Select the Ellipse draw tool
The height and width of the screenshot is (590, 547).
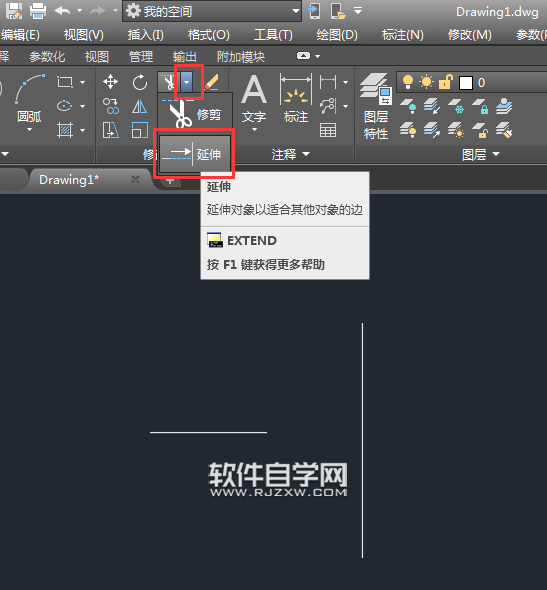pos(65,106)
